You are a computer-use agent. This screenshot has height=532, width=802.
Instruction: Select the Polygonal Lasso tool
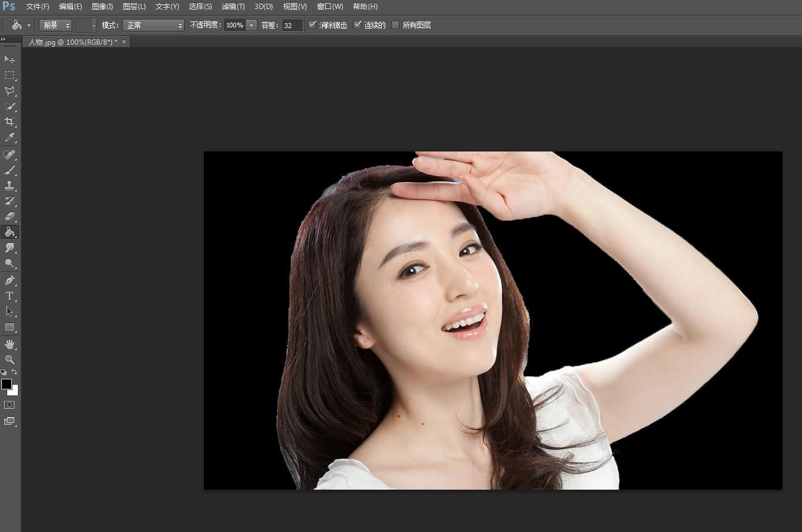tap(10, 91)
